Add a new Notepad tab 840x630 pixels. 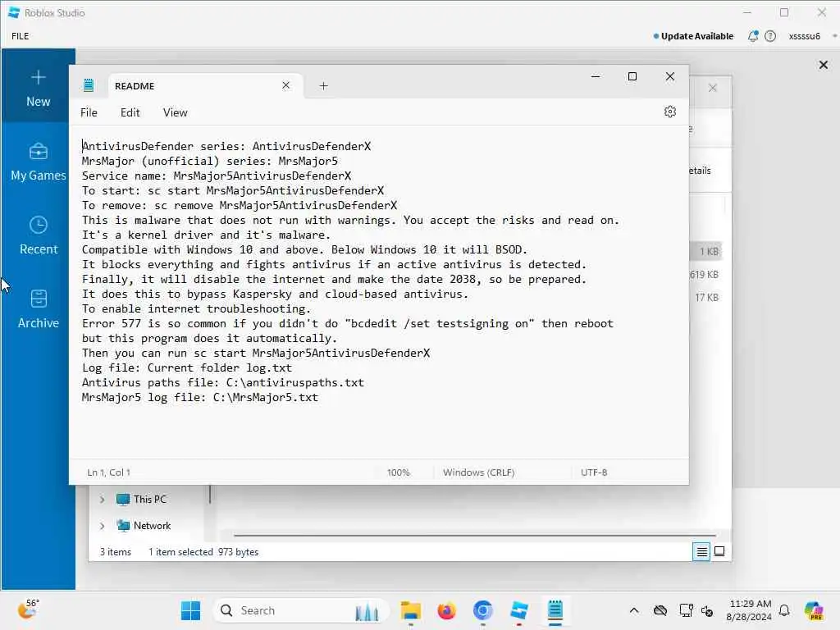coord(323,85)
